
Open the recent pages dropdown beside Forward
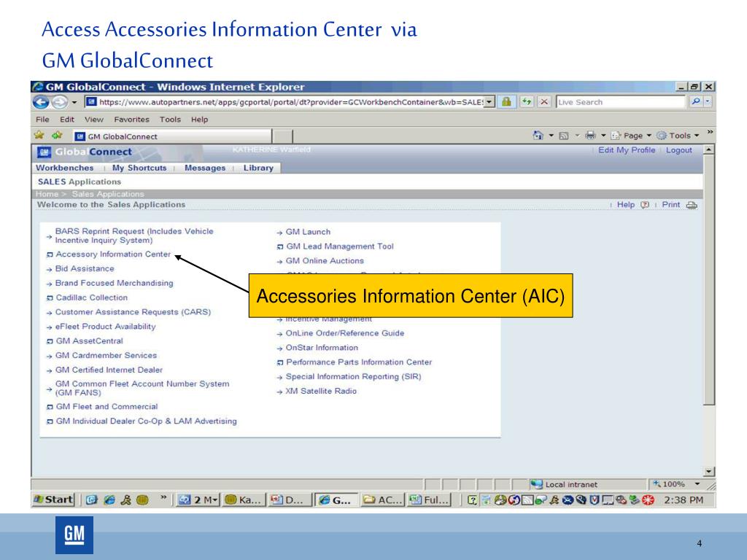pos(74,102)
